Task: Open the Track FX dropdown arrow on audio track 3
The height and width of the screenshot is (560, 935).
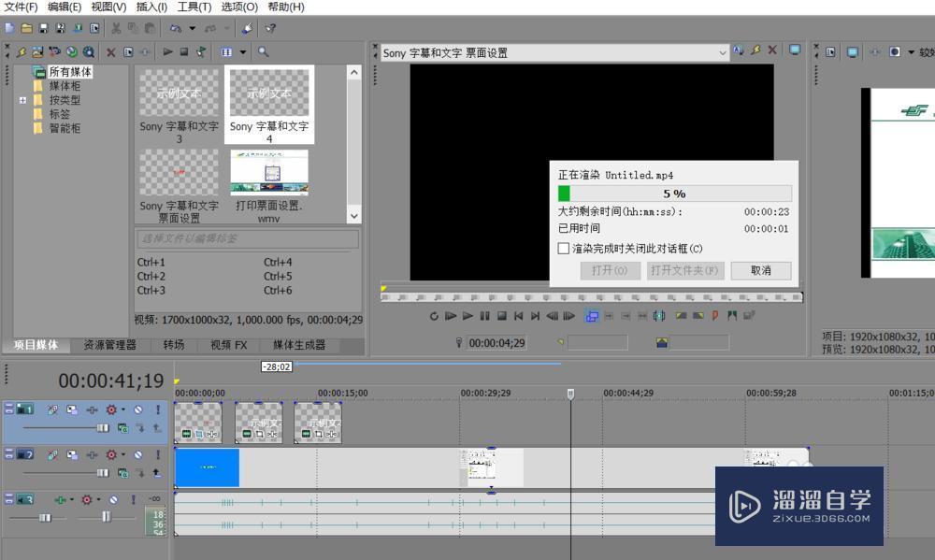Action: click(99, 499)
